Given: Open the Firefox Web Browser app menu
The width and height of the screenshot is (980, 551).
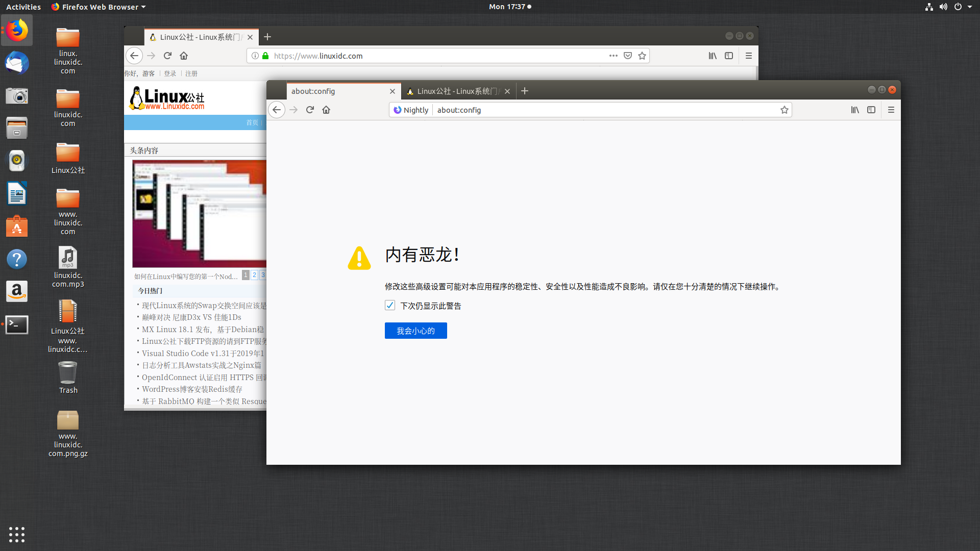Looking at the screenshot, I should coord(99,7).
